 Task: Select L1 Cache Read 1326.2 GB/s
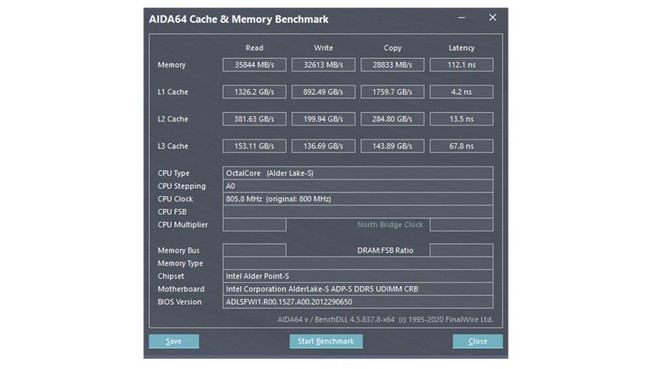[x=254, y=92]
